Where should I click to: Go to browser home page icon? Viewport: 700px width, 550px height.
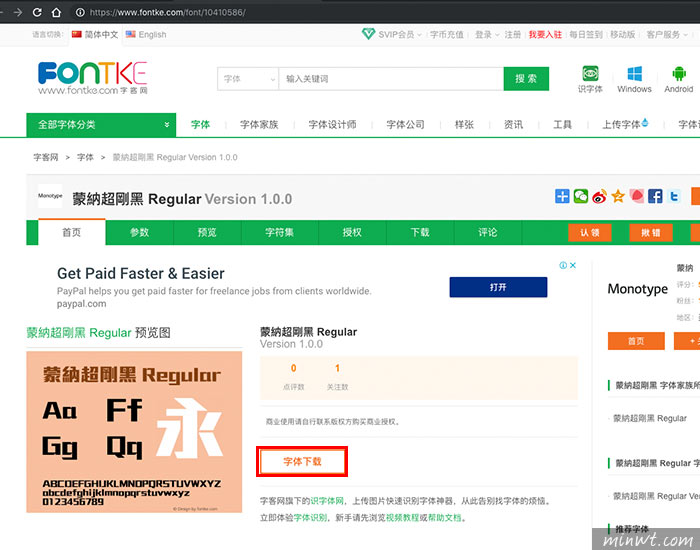(56, 12)
